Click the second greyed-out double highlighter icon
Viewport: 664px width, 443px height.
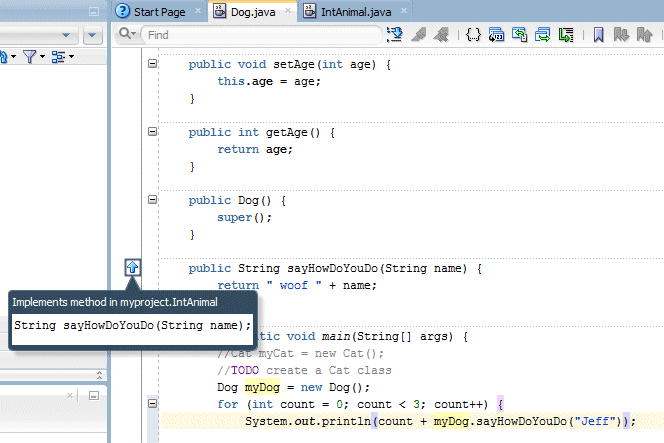coord(441,35)
